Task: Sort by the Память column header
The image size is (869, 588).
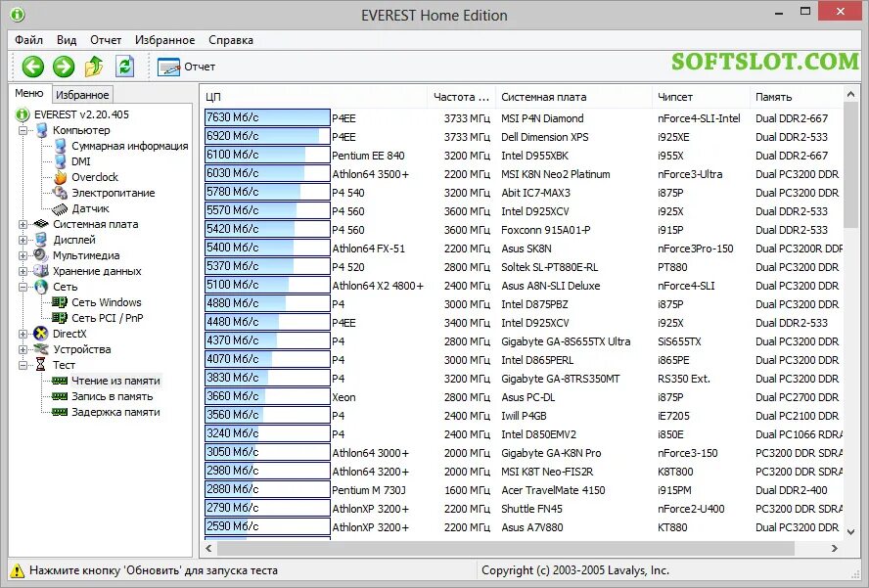Action: pos(797,97)
